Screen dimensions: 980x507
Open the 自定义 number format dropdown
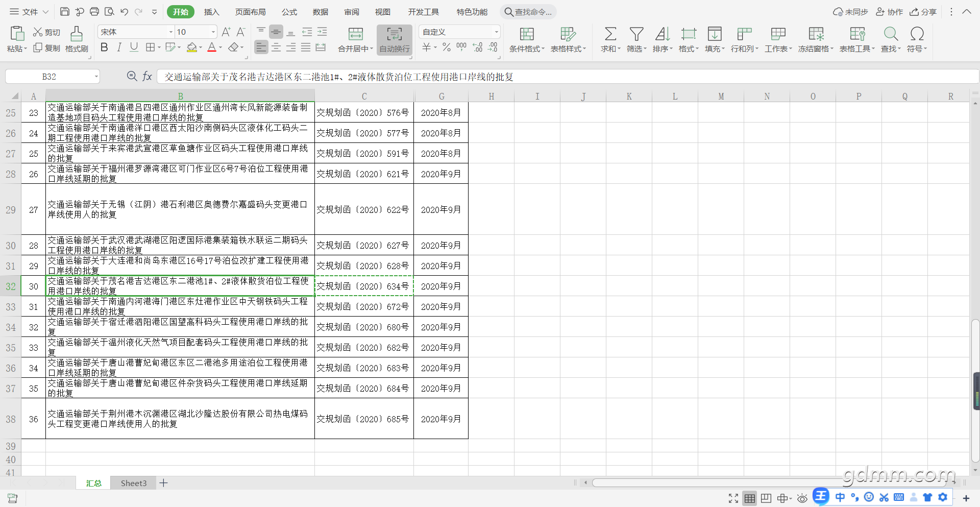tap(496, 32)
